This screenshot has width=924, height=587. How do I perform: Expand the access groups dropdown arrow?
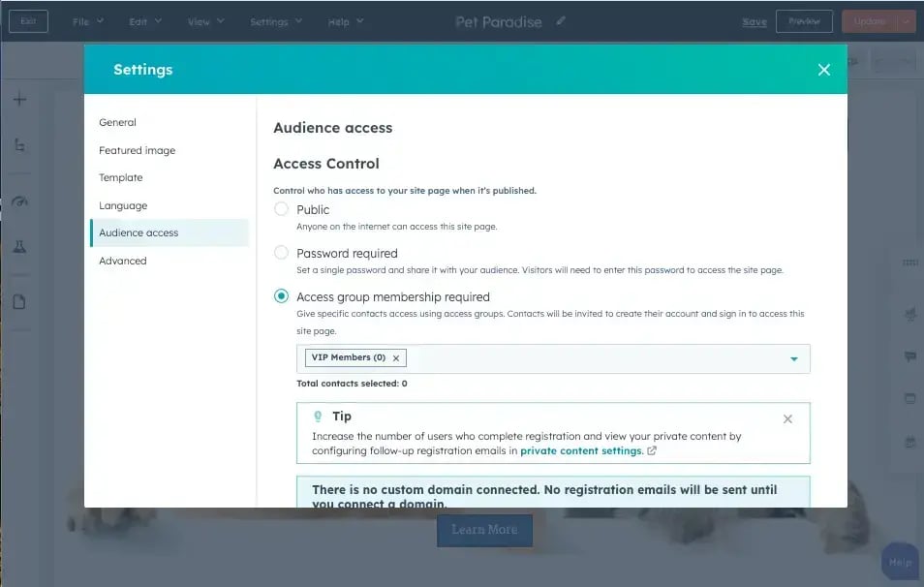[794, 359]
